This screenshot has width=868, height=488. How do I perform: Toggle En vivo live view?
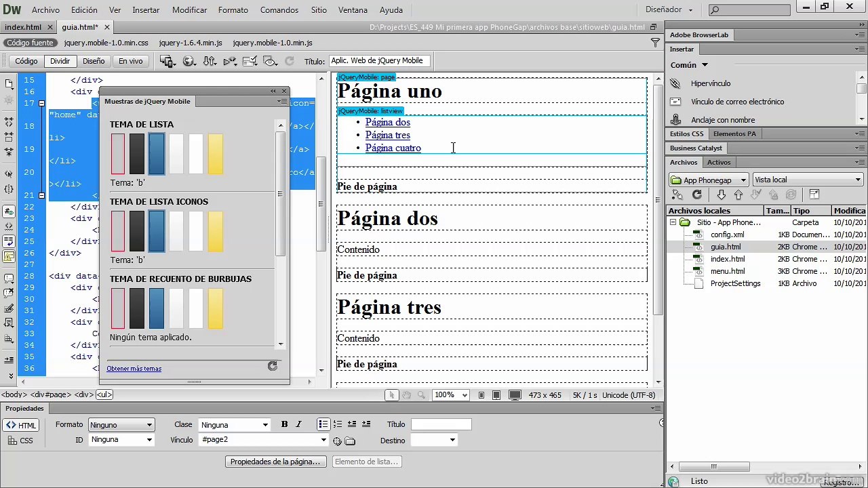click(131, 61)
